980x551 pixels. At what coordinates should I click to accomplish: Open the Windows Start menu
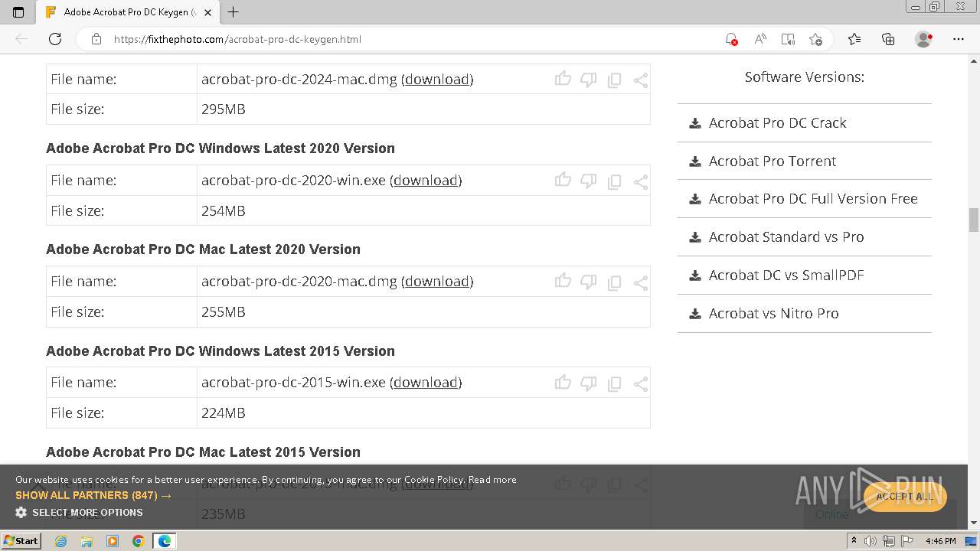pos(21,540)
